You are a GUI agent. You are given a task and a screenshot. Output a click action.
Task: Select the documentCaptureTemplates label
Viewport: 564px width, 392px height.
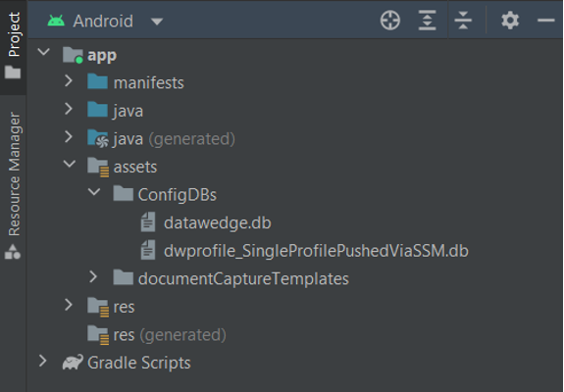tap(243, 279)
